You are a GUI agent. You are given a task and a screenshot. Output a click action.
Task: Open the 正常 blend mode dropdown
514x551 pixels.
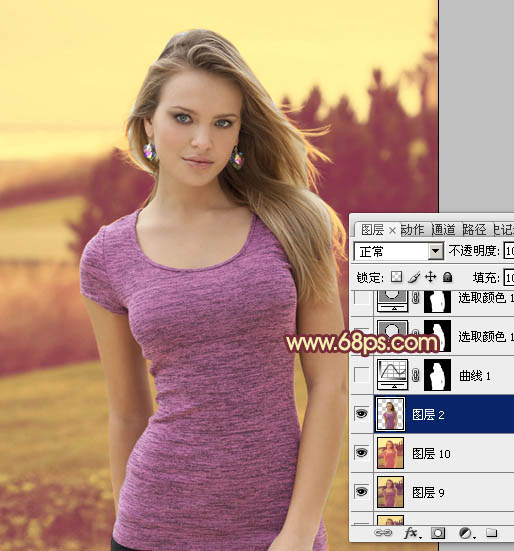point(398,251)
